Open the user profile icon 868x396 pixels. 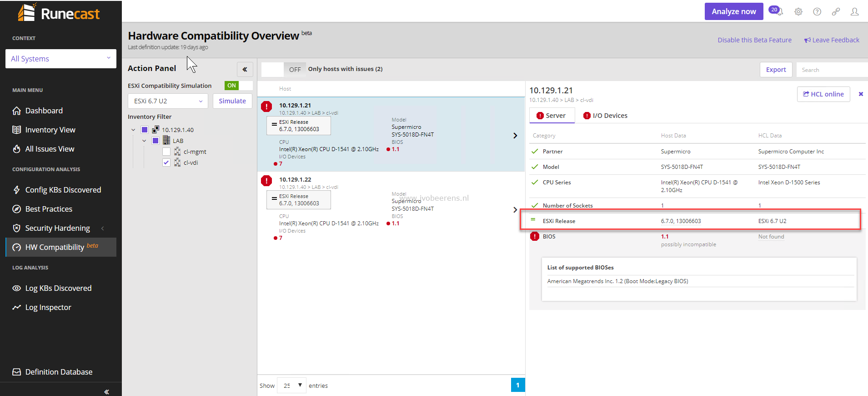(x=855, y=12)
